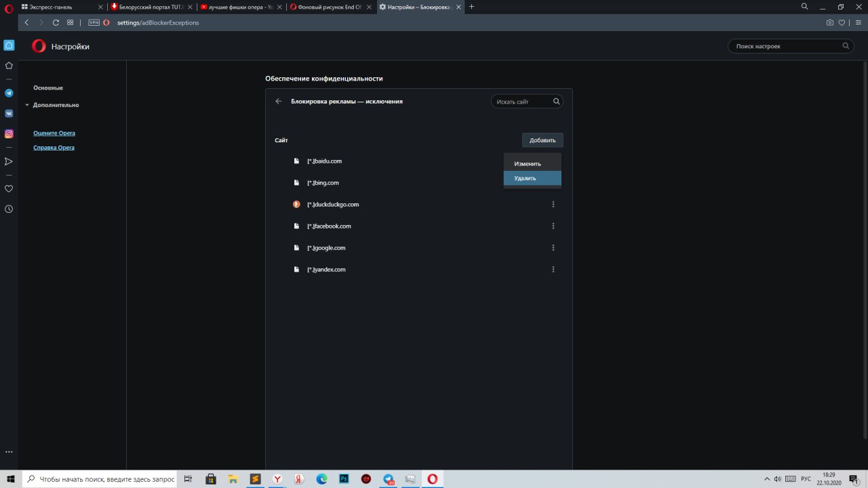Click the snapshot camera icon

pos(830,22)
